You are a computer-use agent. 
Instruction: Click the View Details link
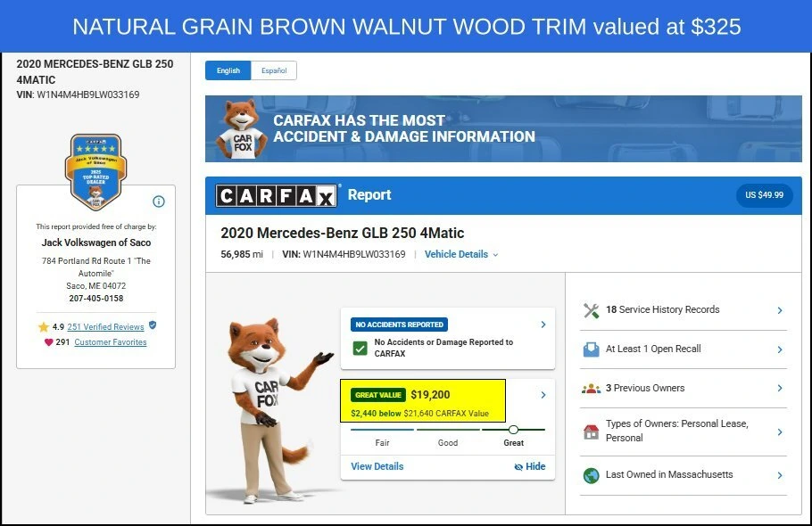(377, 466)
